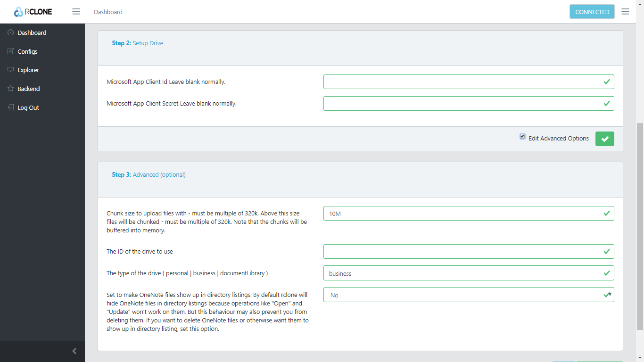Click the Rclone logo in header
644x362 pixels.
tap(33, 12)
